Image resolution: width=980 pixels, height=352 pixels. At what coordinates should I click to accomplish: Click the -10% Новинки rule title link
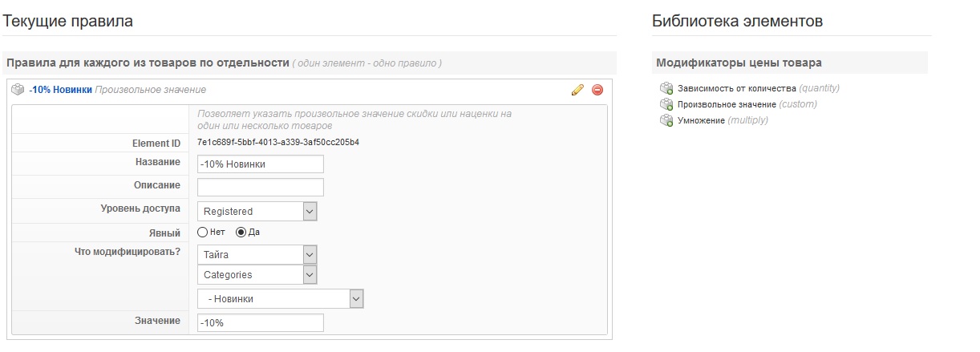60,90
